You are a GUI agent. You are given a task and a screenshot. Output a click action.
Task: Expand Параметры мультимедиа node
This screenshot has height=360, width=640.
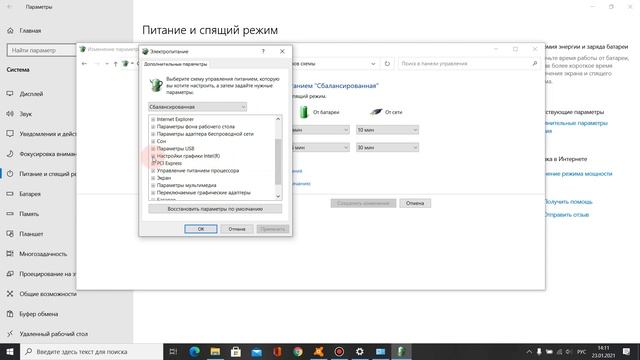coord(153,185)
